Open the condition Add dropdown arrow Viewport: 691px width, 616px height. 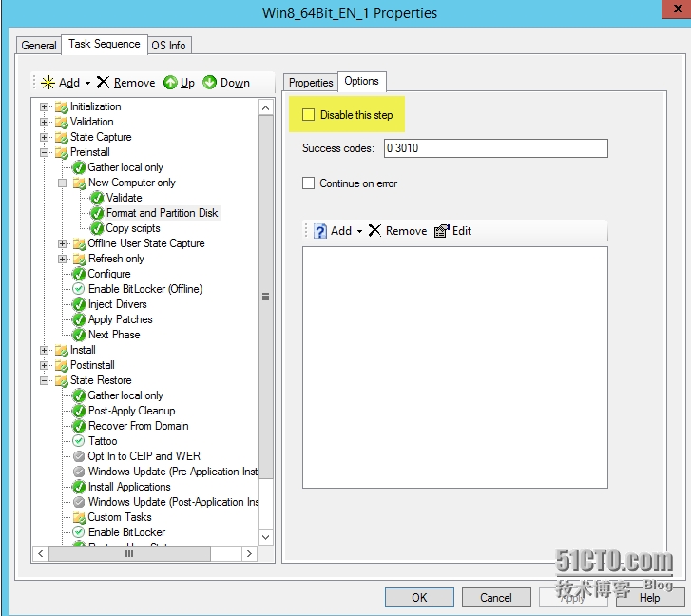(359, 231)
